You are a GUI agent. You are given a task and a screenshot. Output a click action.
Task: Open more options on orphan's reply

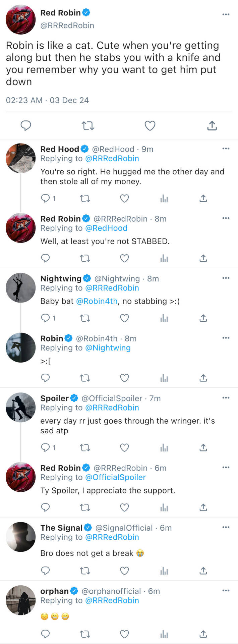pyautogui.click(x=226, y=590)
